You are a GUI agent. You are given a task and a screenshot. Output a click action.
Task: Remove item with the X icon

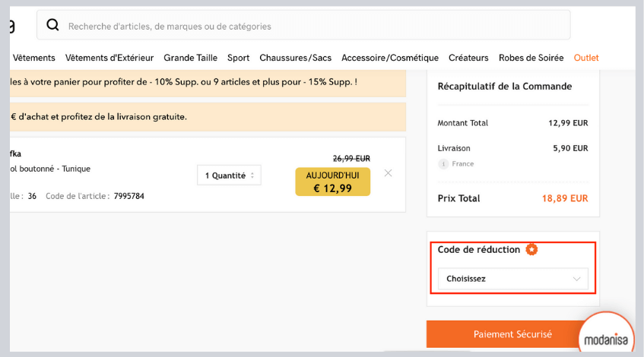point(388,173)
